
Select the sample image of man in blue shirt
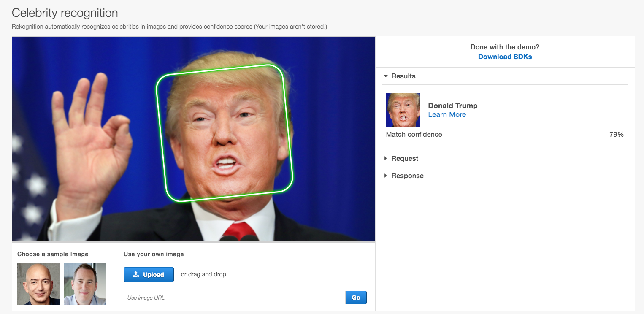click(x=85, y=284)
